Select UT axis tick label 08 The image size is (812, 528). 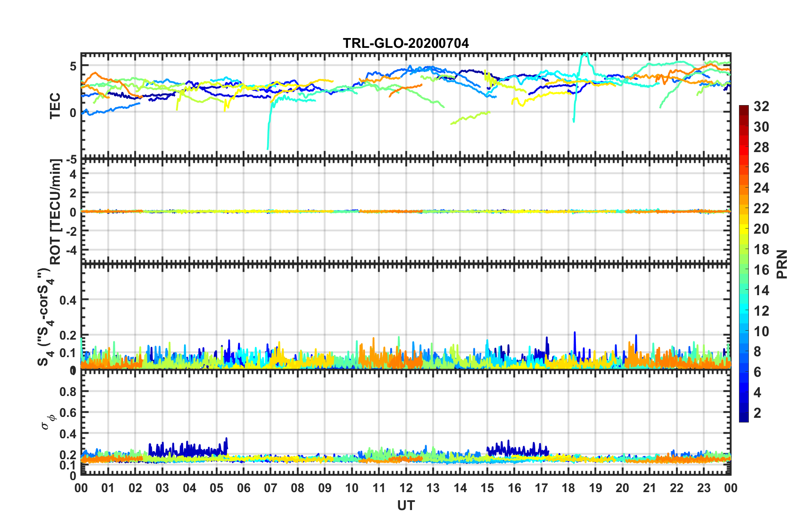pyautogui.click(x=298, y=488)
